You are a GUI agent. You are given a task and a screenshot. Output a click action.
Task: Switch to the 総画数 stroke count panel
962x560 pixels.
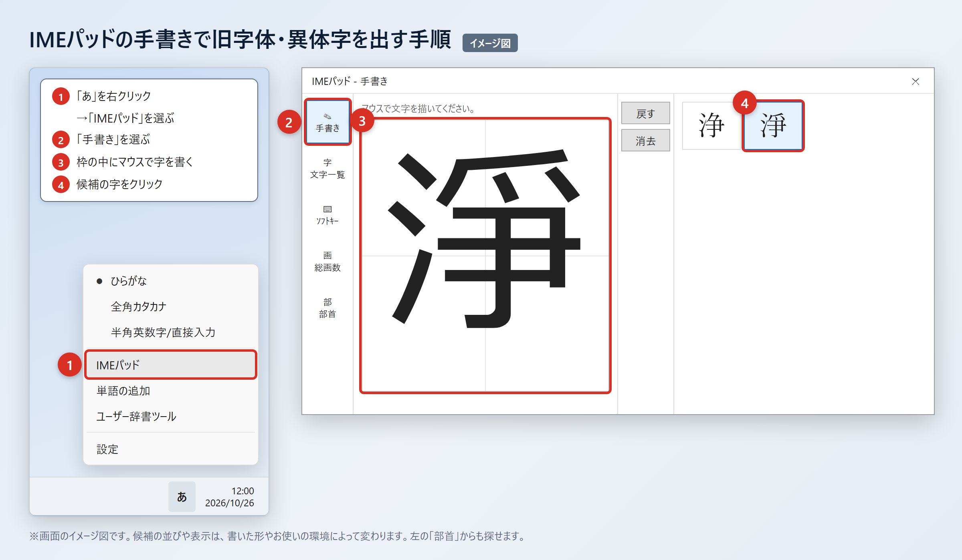click(327, 262)
